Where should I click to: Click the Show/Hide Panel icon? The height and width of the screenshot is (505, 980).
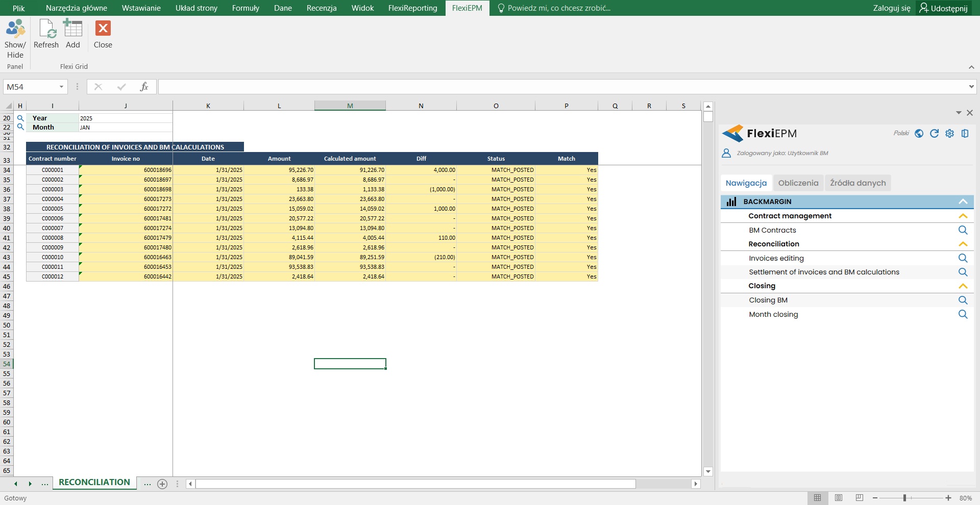pos(15,30)
